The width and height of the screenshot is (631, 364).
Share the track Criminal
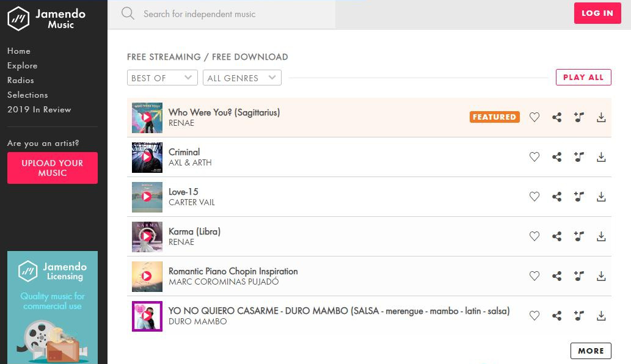point(557,157)
